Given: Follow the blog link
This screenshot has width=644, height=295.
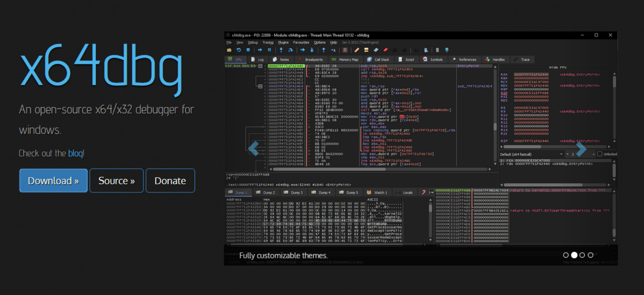Looking at the screenshot, I should click(76, 153).
